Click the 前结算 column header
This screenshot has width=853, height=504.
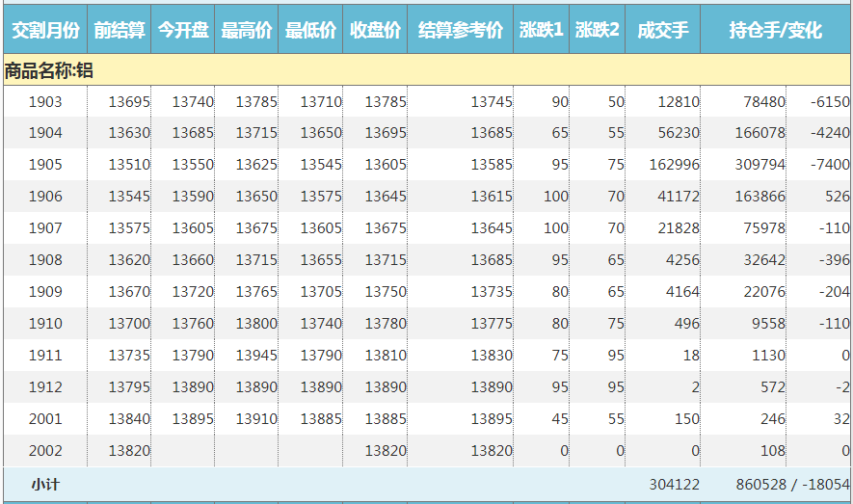point(119,31)
